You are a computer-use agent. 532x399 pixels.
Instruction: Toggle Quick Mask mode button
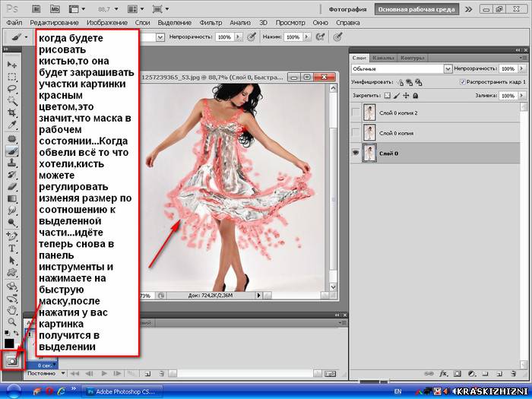coord(12,361)
